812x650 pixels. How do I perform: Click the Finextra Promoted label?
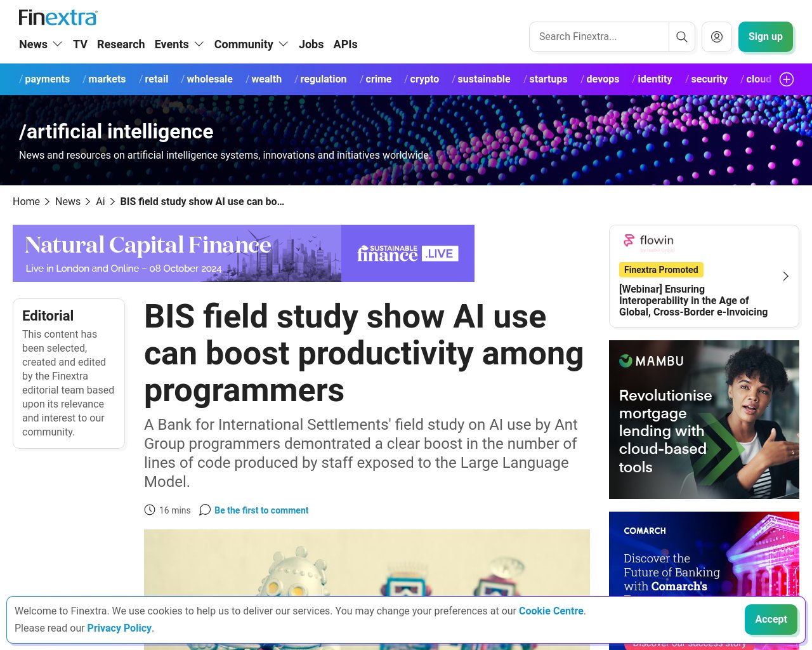coord(661,270)
